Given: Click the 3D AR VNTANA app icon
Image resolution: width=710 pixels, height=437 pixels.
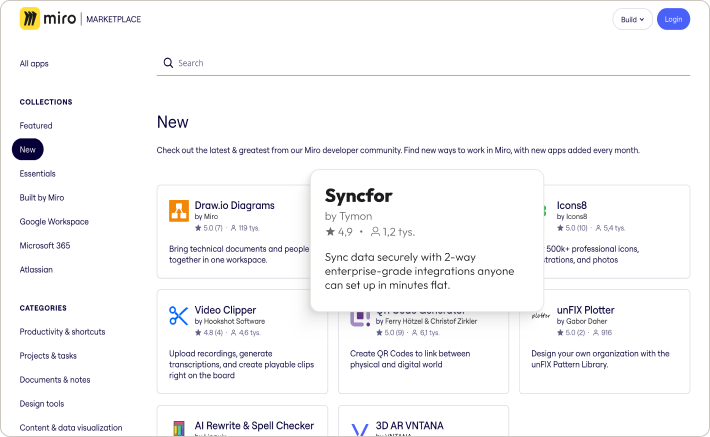Looking at the screenshot, I should click(x=360, y=429).
